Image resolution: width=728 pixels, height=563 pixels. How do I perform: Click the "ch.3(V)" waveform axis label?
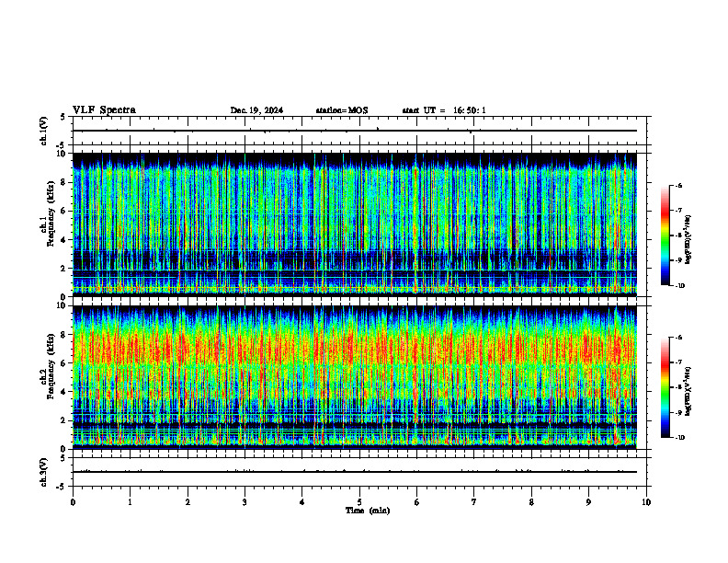44,472
